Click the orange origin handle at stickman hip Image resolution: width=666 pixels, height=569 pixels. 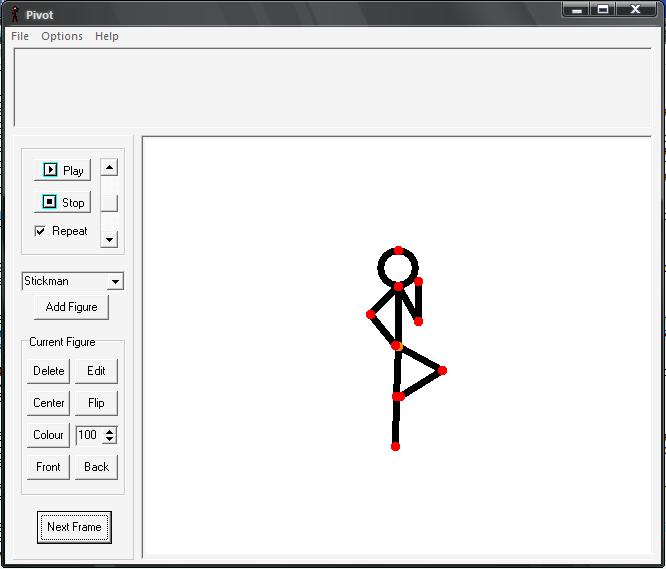[399, 347]
